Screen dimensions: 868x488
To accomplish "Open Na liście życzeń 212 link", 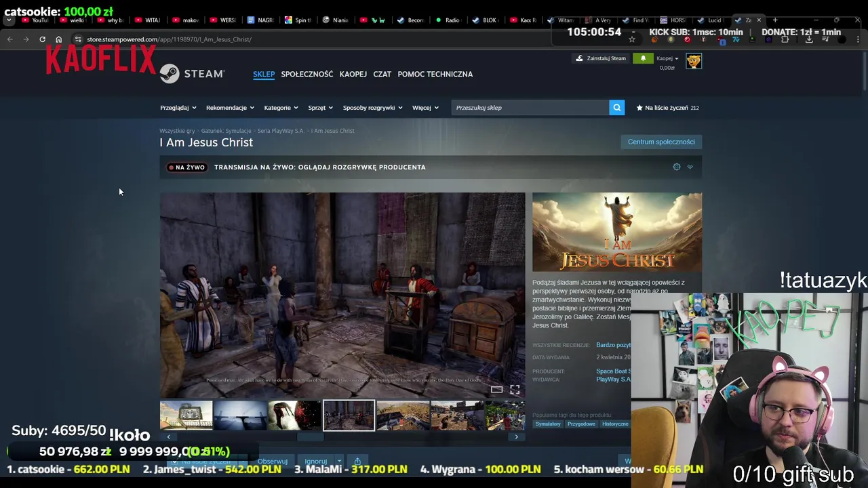I will pos(667,108).
